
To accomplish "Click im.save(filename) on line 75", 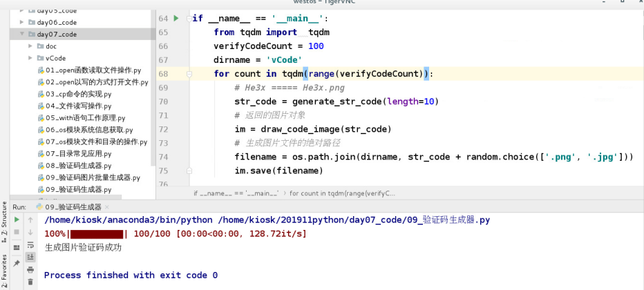I will [279, 171].
